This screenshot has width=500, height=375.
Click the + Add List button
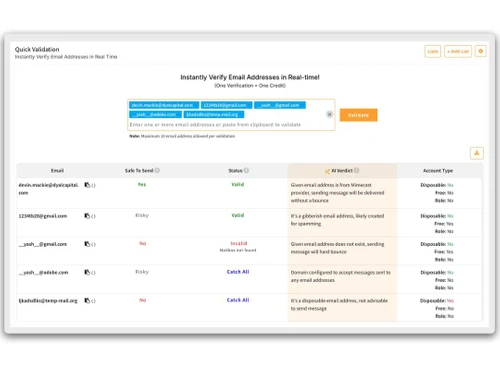pos(458,51)
